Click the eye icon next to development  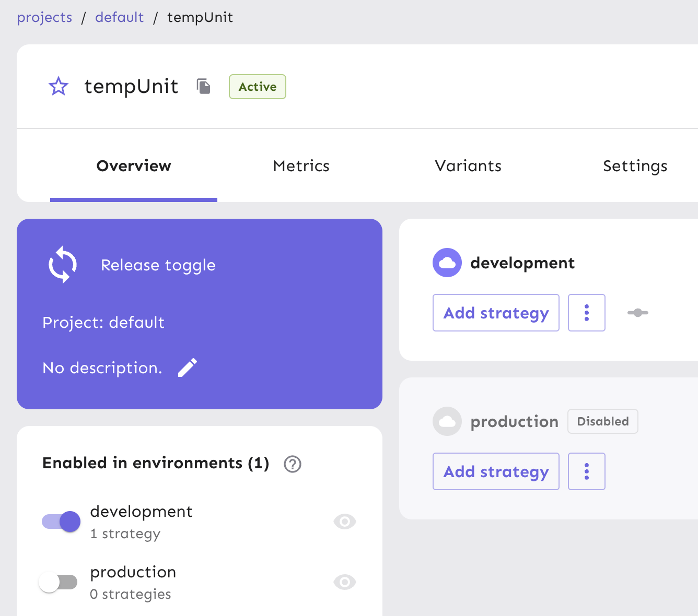[344, 522]
